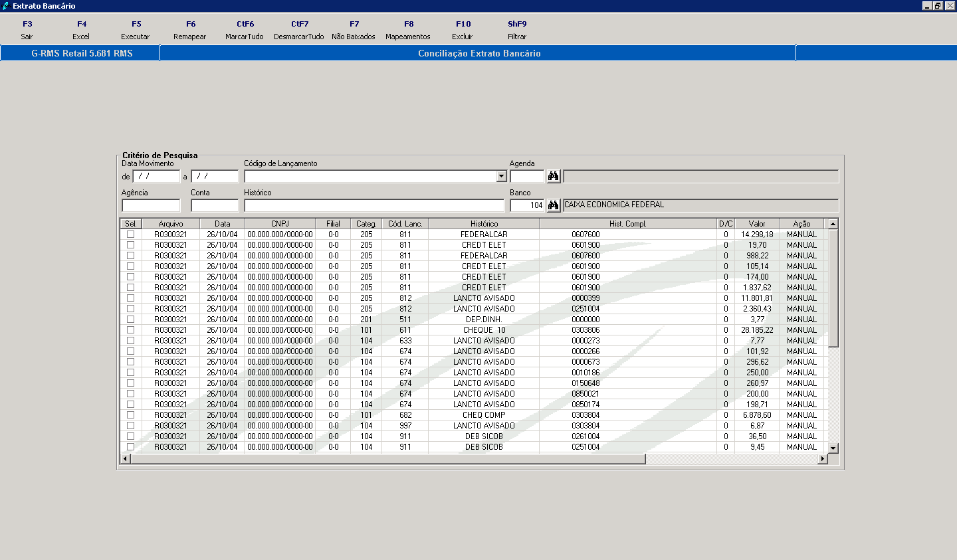The width and height of the screenshot is (957, 560).
Task: Click the Banco code field showing 104
Action: pyautogui.click(x=527, y=205)
